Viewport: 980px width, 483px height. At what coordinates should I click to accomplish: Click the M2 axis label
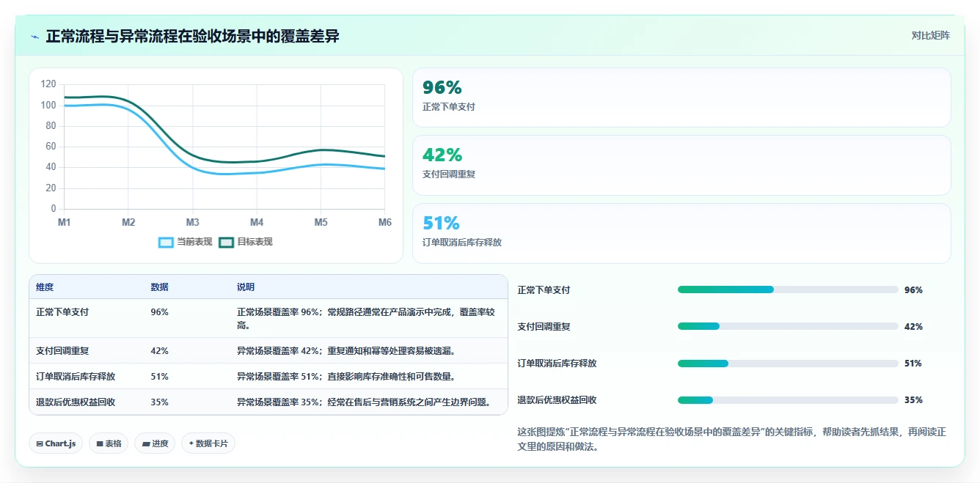[x=128, y=222]
